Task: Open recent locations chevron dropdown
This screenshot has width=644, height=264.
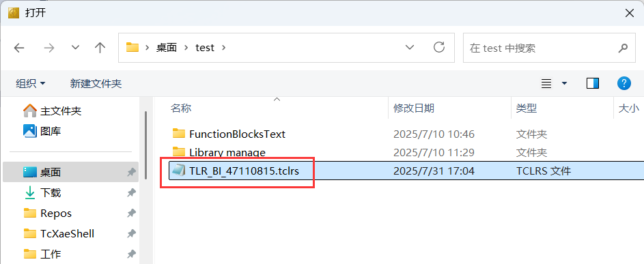Action: point(75,48)
